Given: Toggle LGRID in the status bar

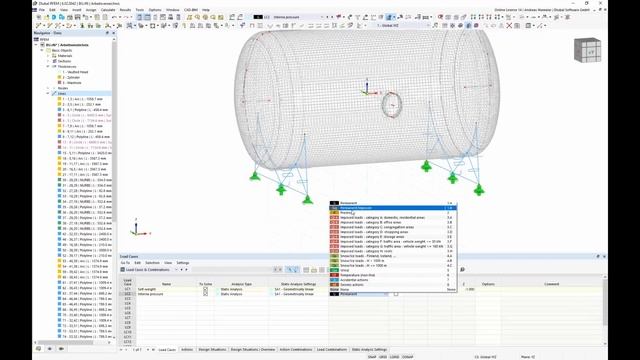Looking at the screenshot, I should tap(394, 357).
